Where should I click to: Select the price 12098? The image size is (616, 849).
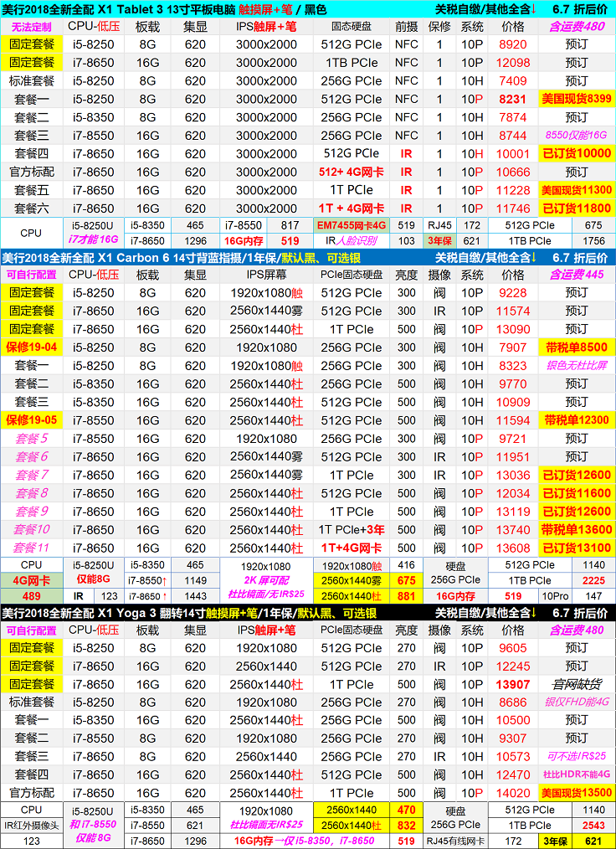pos(512,63)
